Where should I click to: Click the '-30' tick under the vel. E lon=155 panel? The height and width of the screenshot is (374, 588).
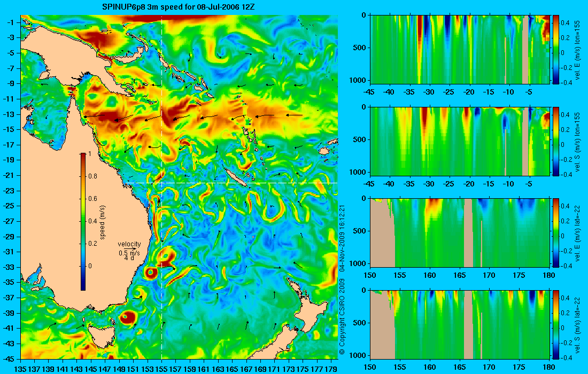[429, 92]
